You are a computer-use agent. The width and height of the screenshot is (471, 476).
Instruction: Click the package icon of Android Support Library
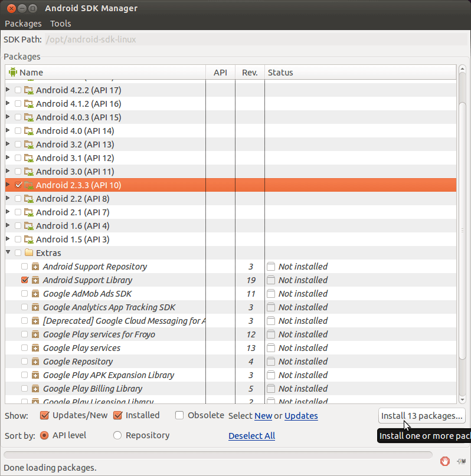point(35,280)
